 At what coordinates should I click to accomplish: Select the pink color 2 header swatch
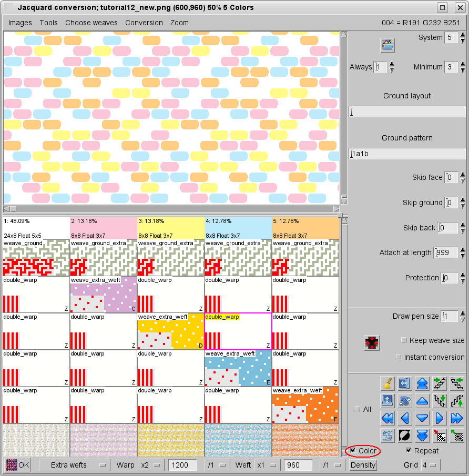(x=103, y=228)
